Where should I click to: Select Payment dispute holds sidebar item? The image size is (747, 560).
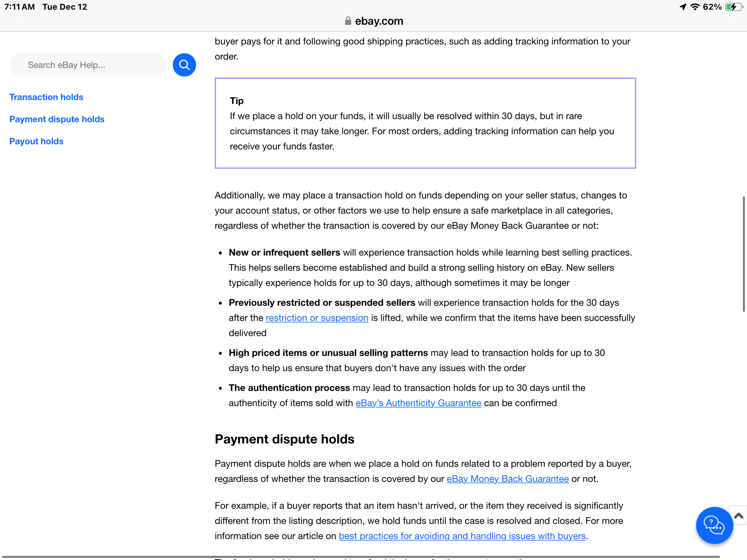[57, 119]
